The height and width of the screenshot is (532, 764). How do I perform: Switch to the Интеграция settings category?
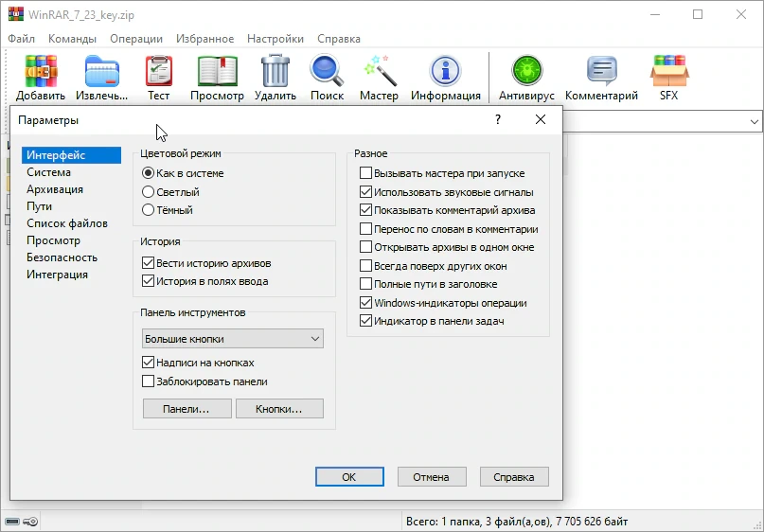[58, 275]
